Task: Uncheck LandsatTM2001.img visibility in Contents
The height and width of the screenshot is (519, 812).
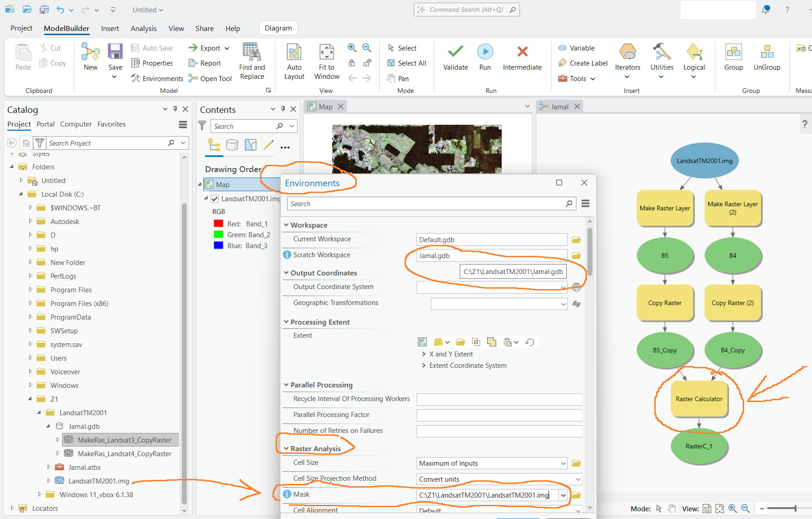Action: point(215,199)
